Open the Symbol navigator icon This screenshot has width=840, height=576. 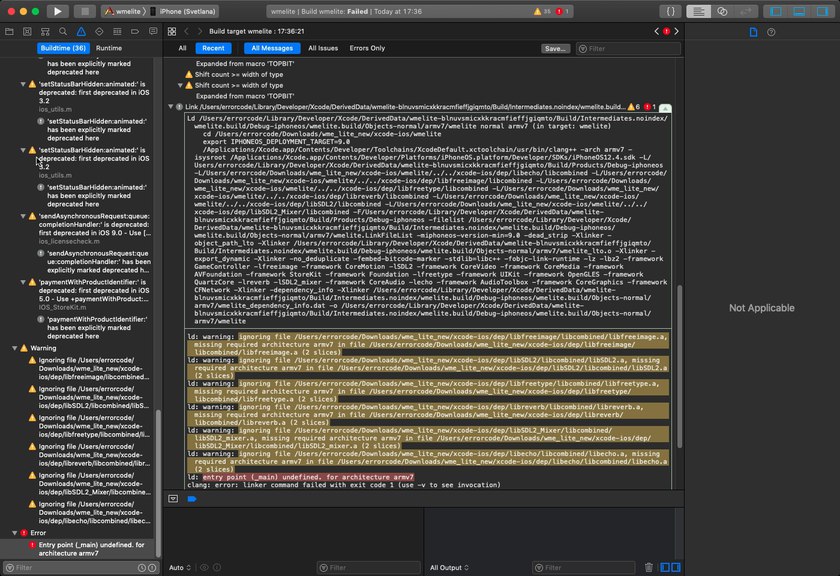[x=45, y=32]
